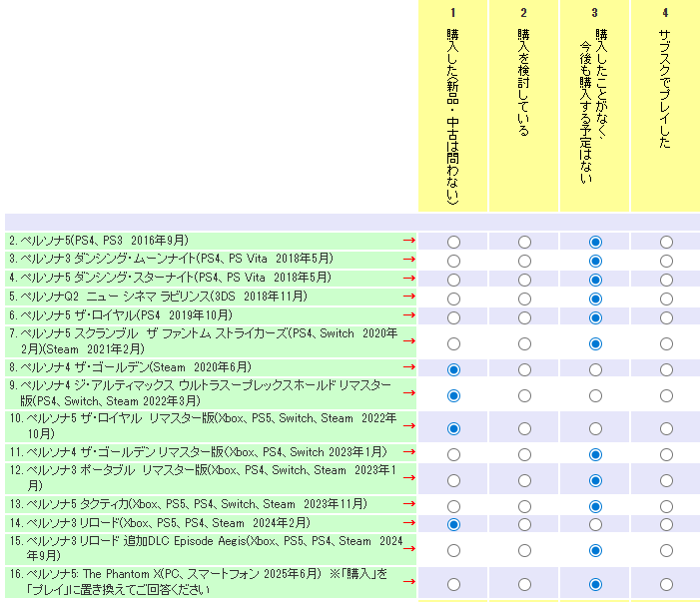Select option 4 for row 9 ペルソナ4 ジ・アルティマックス
700x602 pixels.
(x=666, y=395)
